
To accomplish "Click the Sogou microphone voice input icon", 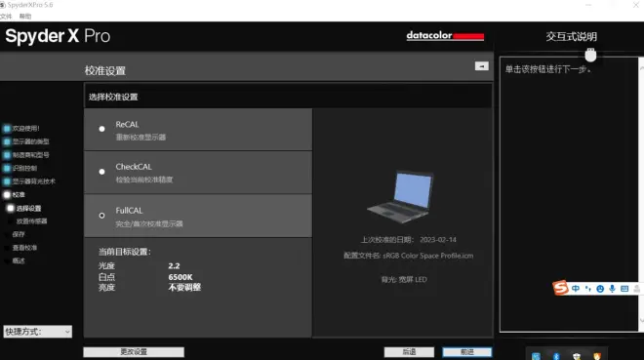I will coord(612,289).
